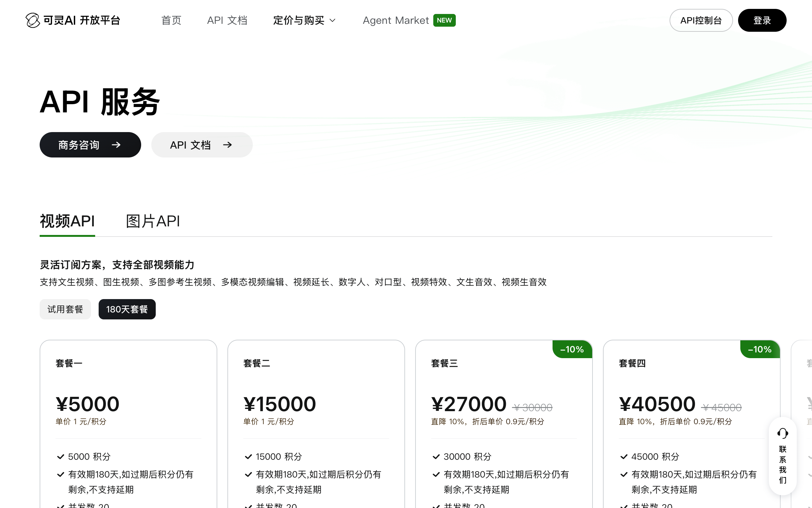Go to 首页 in the navigation

tap(172, 20)
